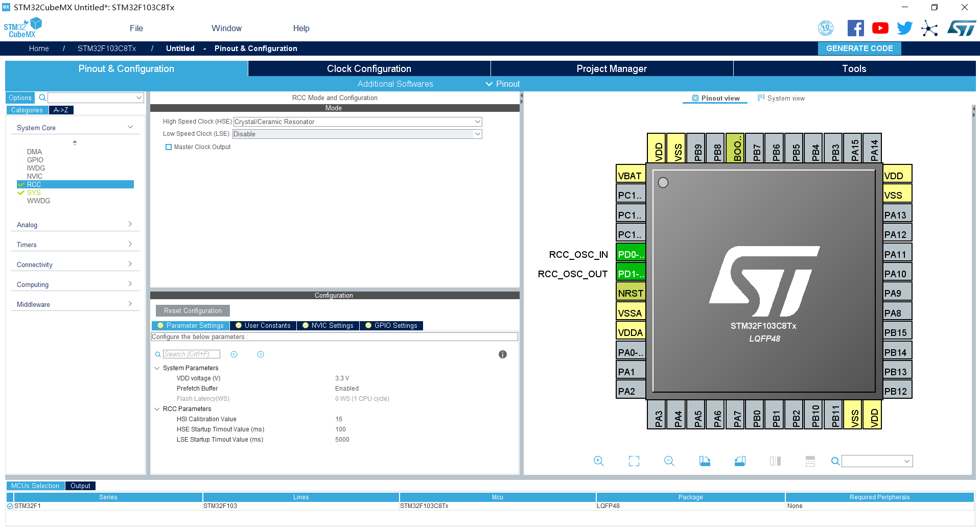Open the Pinout dropdown menu
980x531 pixels.
(x=503, y=84)
